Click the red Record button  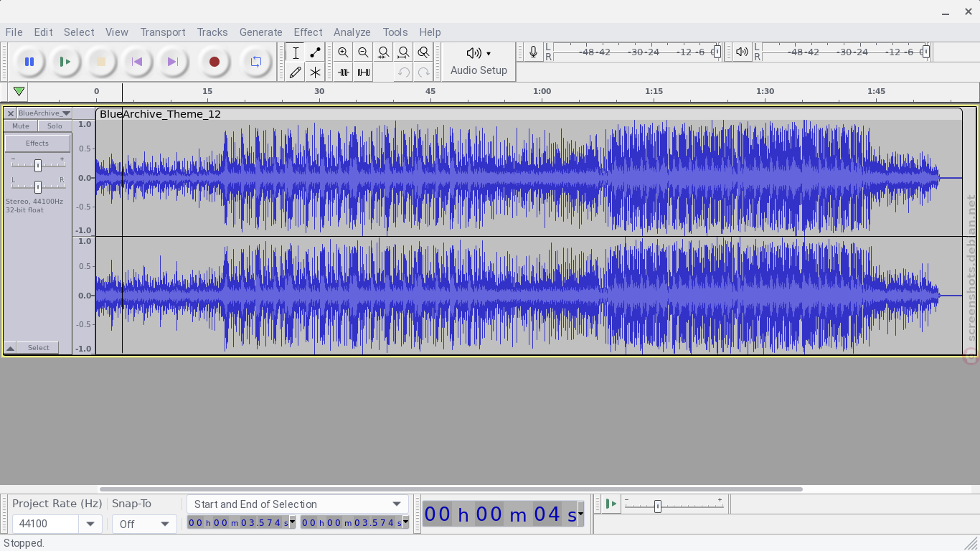point(214,62)
